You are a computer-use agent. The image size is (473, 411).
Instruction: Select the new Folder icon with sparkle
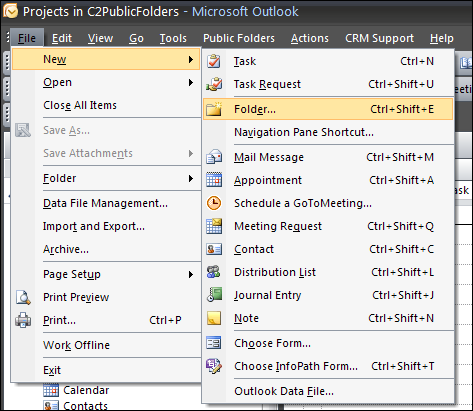[214, 109]
